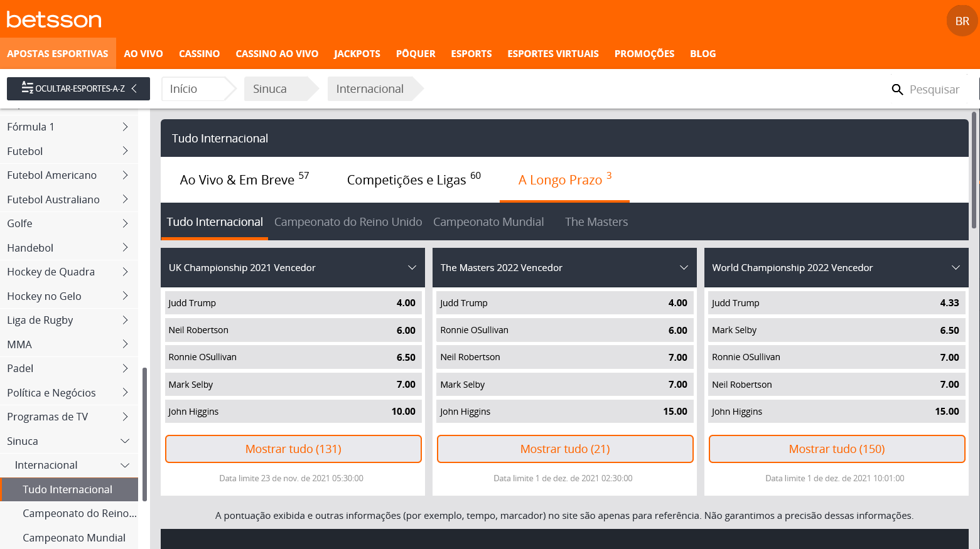The width and height of the screenshot is (980, 549).
Task: Click the search magnifier icon
Action: pos(897,90)
